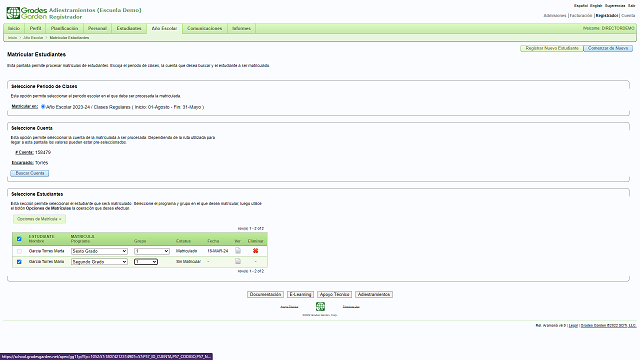Uncheck the Segundo Grado row student checkbox

tap(19, 262)
